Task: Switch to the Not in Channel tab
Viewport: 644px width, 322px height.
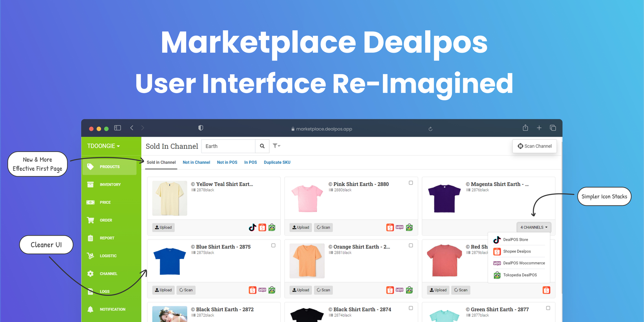Action: [196, 162]
